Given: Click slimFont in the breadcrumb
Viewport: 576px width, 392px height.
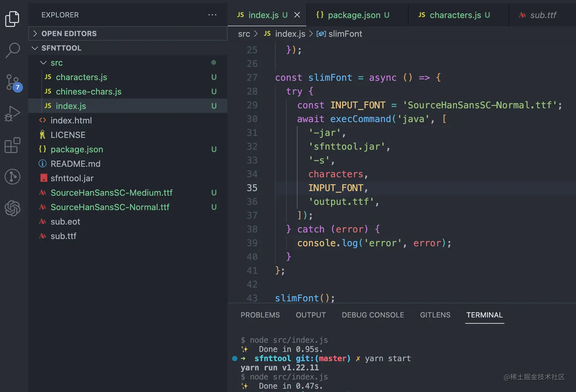Looking at the screenshot, I should click(x=345, y=34).
